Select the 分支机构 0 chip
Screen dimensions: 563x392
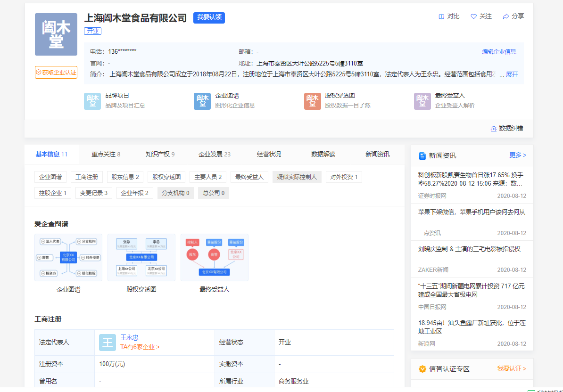tap(175, 193)
